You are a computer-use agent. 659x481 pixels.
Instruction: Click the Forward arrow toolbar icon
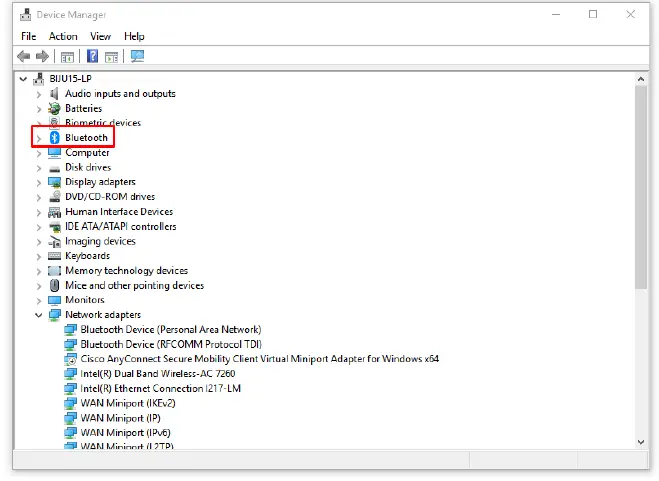point(42,56)
